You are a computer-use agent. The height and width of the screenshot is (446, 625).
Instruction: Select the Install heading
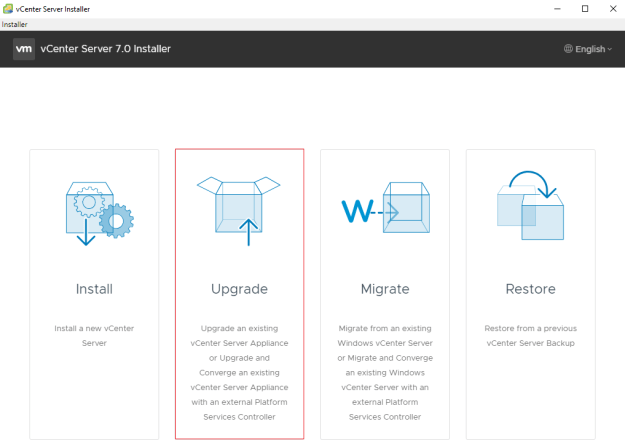pos(94,289)
